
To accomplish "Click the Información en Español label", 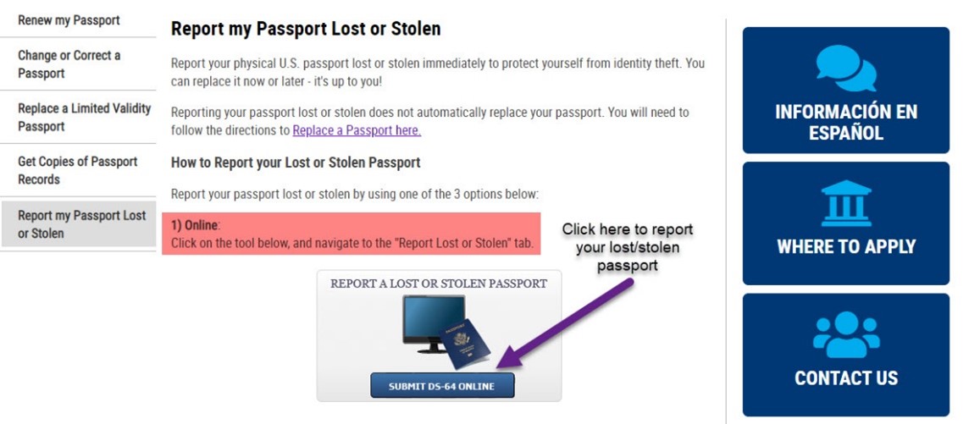I will coord(845,123).
